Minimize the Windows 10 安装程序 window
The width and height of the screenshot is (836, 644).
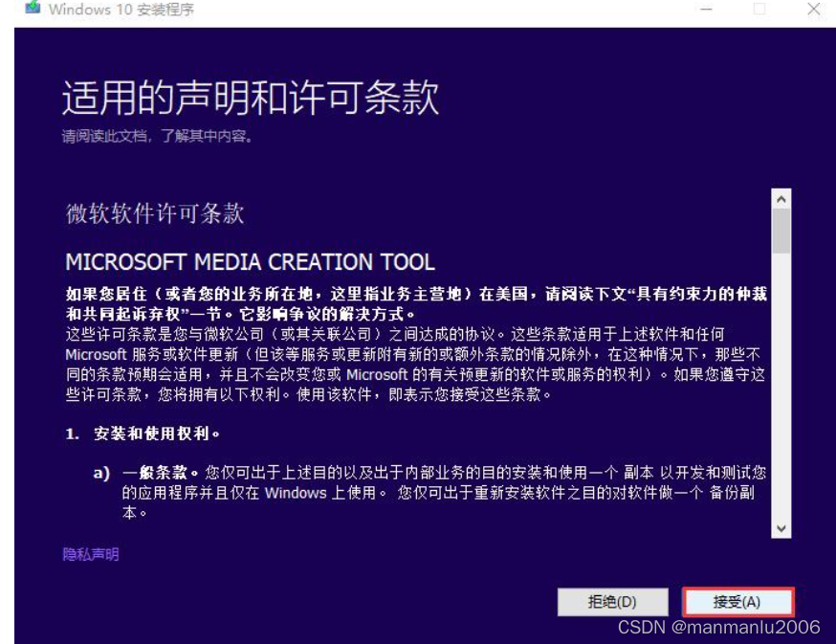(x=706, y=9)
